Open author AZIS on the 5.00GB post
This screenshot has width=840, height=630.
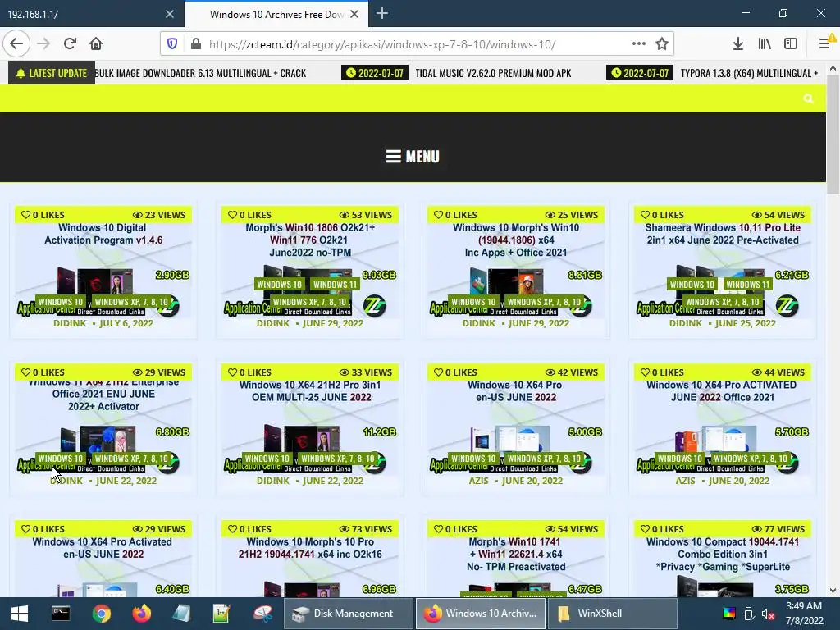478,481
